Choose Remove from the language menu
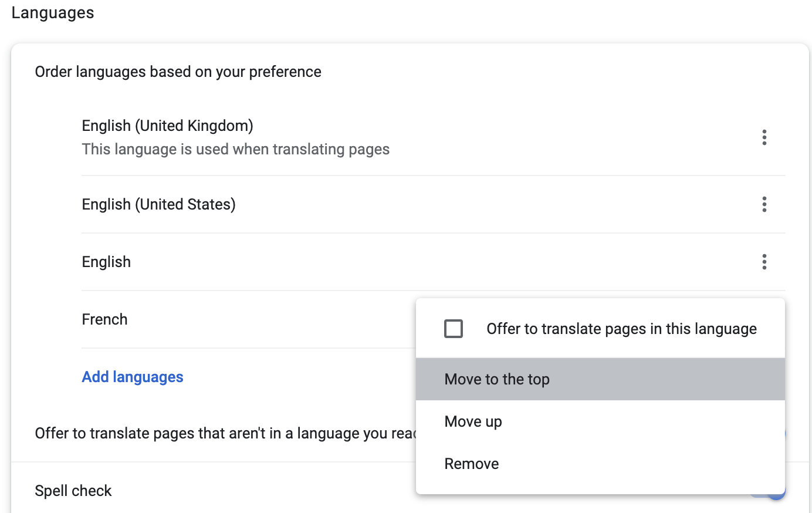Viewport: 812px width, 513px height. pyautogui.click(x=471, y=464)
